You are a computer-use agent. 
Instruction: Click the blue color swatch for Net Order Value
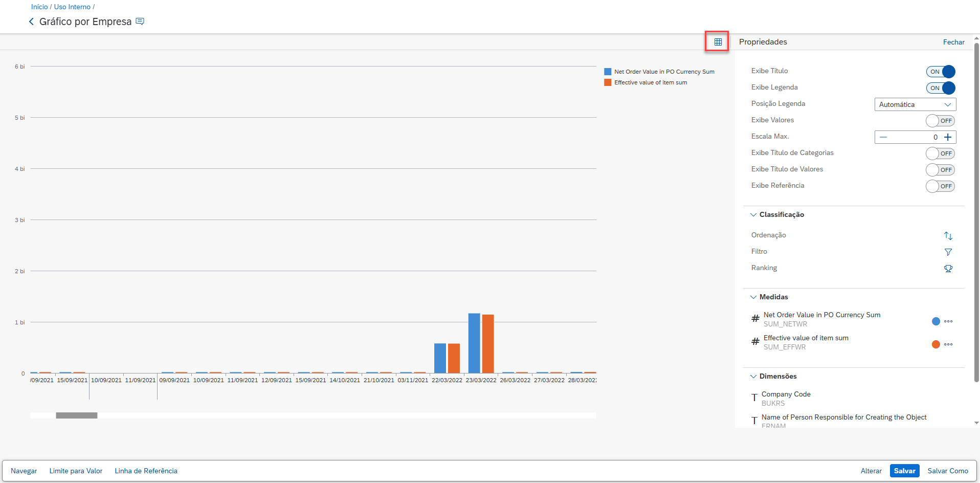pyautogui.click(x=936, y=322)
